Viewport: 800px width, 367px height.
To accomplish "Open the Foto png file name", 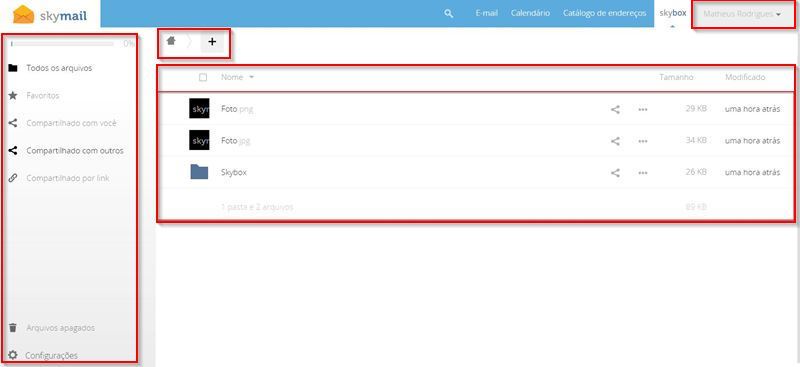I will [237, 109].
